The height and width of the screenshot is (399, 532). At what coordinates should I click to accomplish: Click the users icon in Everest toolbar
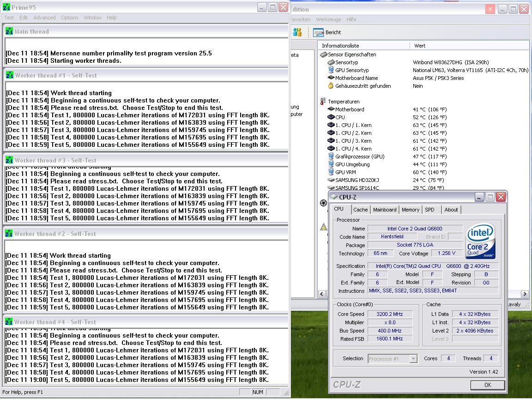tap(297, 32)
